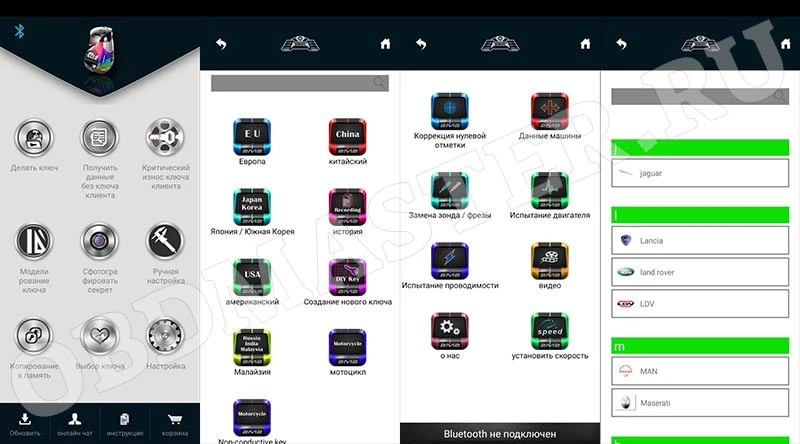800x444 pixels.
Task: Open Данные машины icon
Action: pos(549,111)
